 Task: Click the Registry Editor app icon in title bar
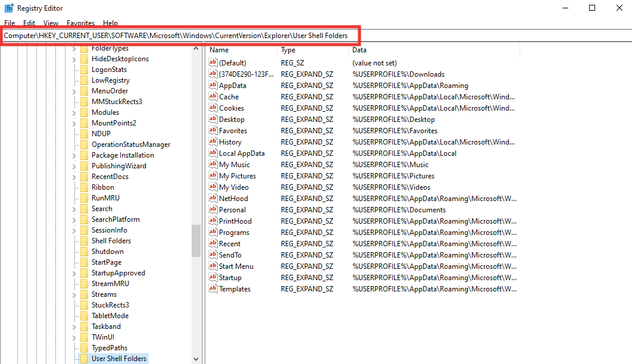coord(9,8)
